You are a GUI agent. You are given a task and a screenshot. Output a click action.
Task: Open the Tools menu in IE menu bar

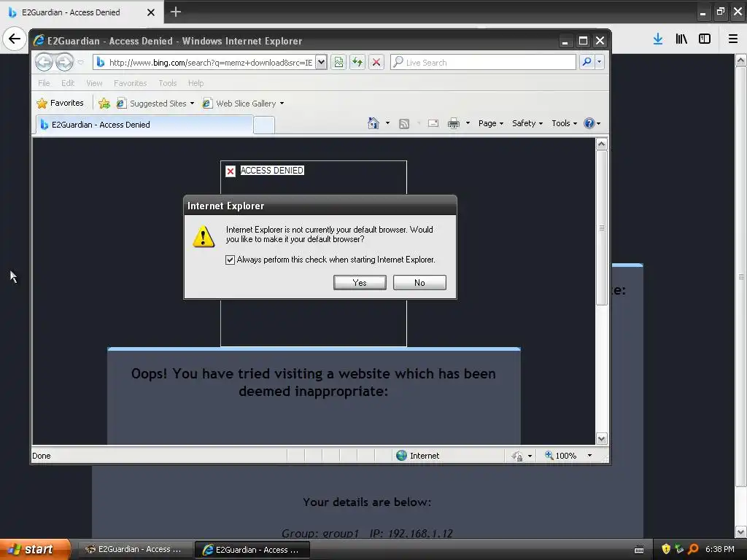click(168, 83)
